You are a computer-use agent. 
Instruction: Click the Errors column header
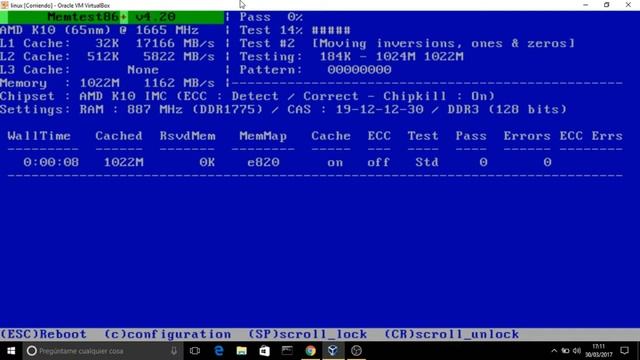[527, 136]
